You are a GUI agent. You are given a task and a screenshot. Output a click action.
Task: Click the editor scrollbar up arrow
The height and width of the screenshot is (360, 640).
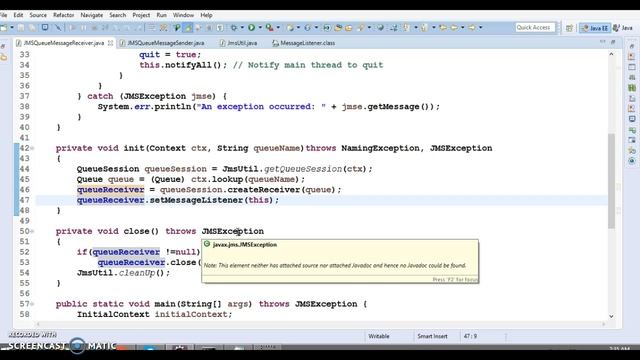[611, 54]
